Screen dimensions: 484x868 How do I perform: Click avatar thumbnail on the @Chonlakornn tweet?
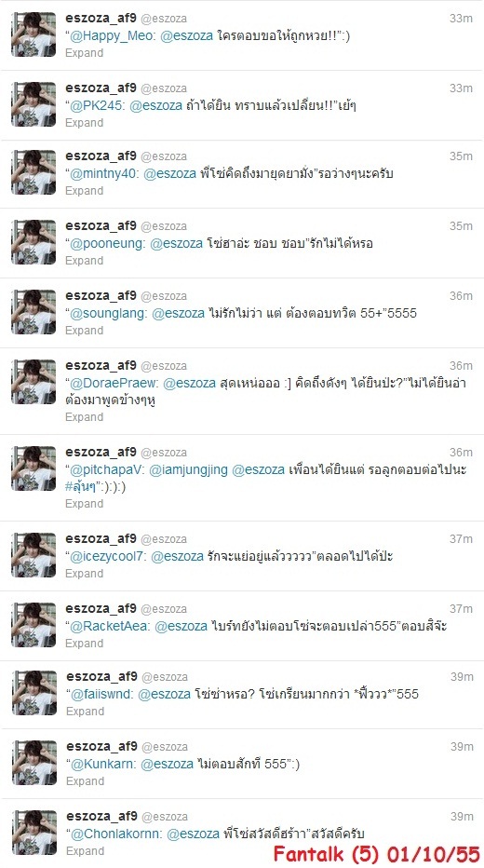click(34, 833)
